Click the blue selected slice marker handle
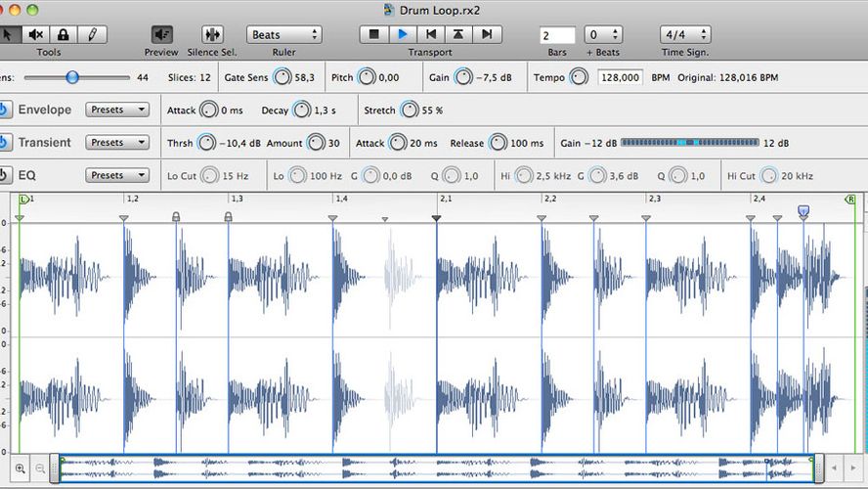The height and width of the screenshot is (489, 868). (803, 210)
